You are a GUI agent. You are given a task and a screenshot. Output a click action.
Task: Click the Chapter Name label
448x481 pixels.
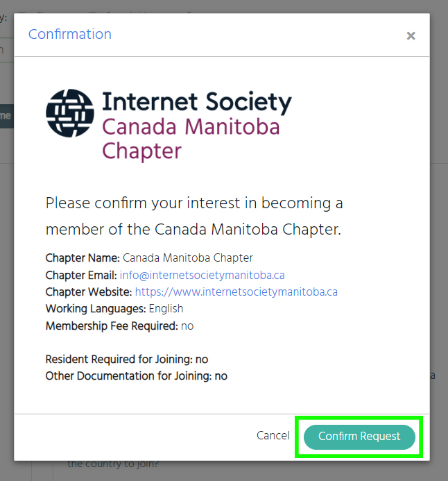(x=83, y=258)
